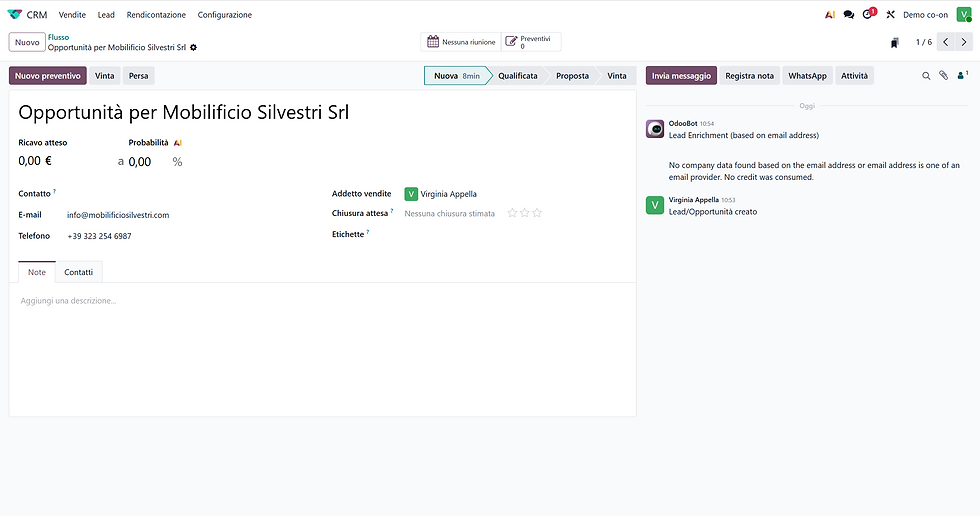Open activities clock icon with red badge
The width and height of the screenshot is (980, 516).
click(869, 14)
